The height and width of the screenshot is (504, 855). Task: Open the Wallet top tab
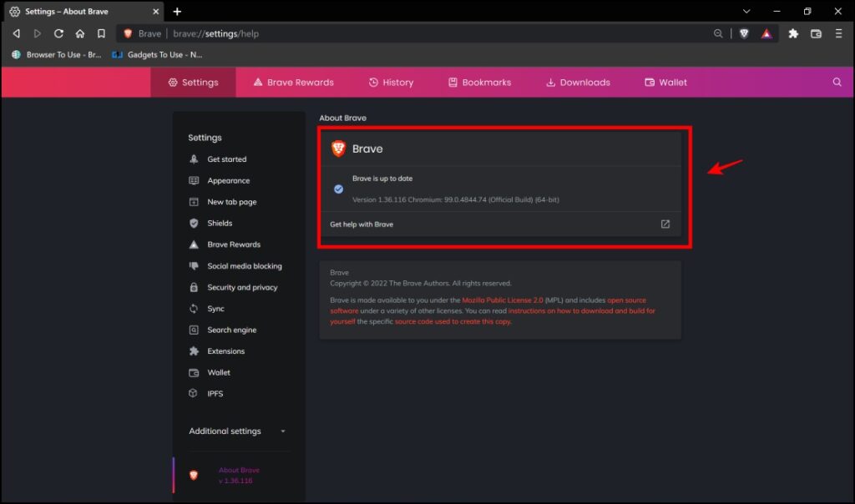pyautogui.click(x=665, y=83)
